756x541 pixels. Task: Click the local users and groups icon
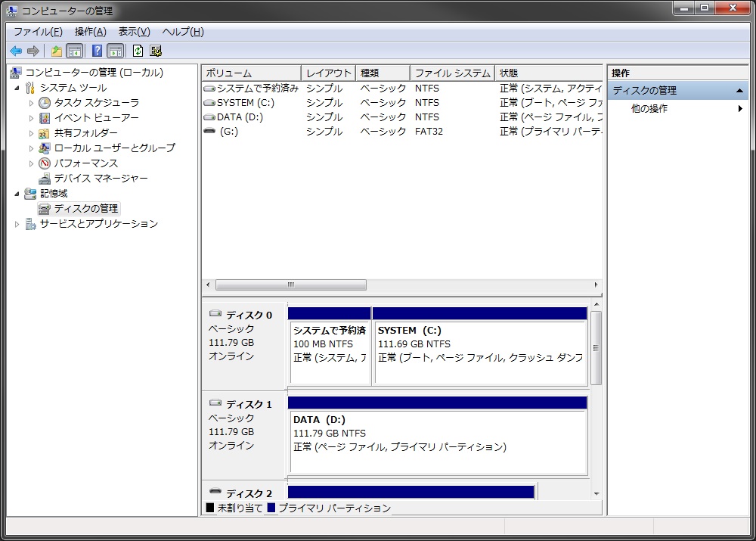(x=45, y=148)
